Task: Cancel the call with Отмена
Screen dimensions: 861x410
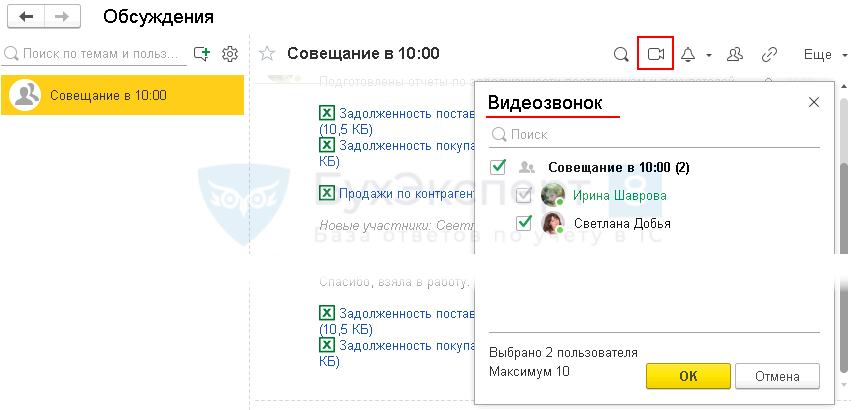Action: [x=777, y=377]
